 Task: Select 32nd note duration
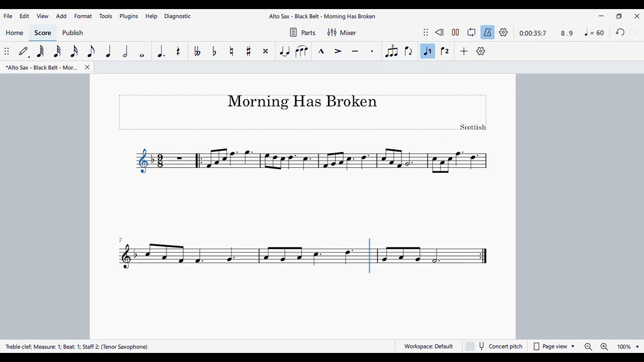[57, 51]
